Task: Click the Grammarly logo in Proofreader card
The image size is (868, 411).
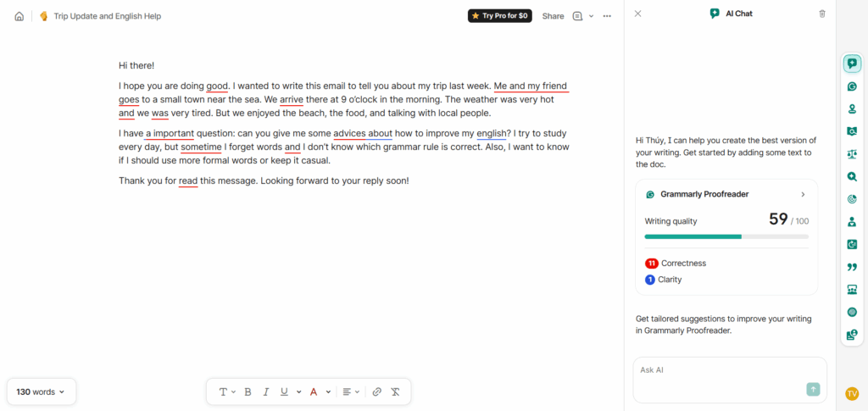Action: [x=650, y=195]
